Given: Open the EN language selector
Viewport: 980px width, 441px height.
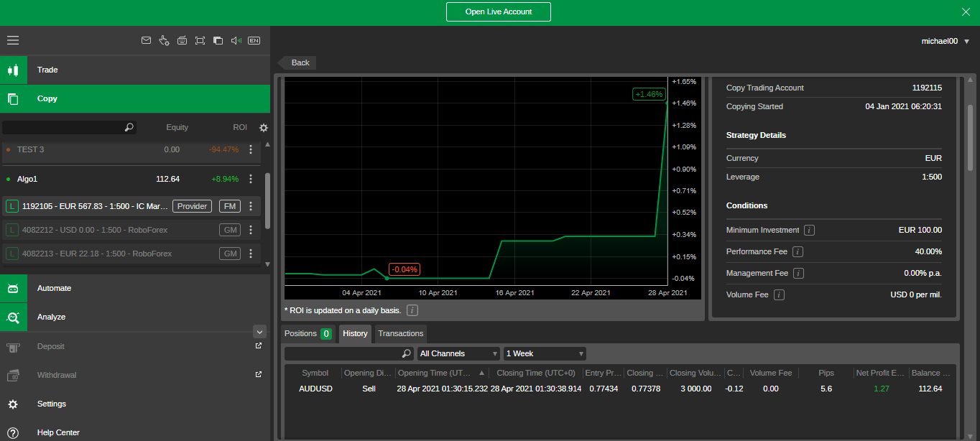Looking at the screenshot, I should (254, 41).
